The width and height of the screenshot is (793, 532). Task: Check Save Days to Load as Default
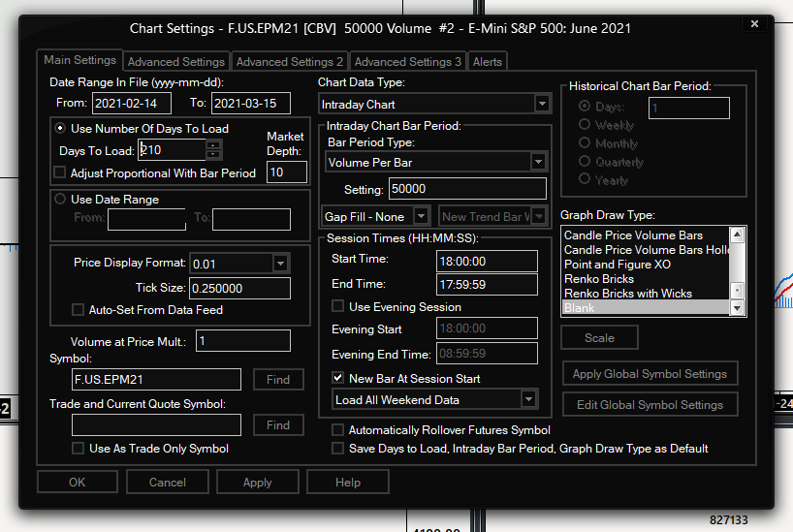click(x=337, y=448)
